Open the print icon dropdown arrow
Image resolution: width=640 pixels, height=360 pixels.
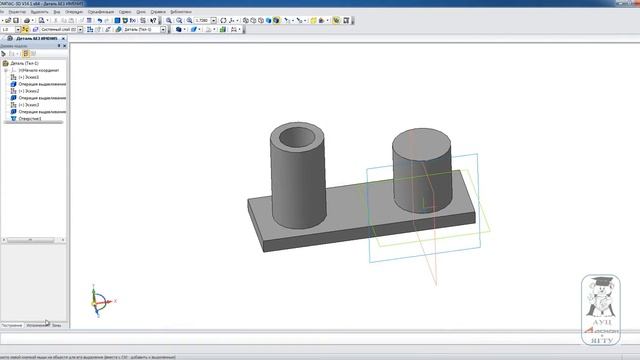(33, 20)
